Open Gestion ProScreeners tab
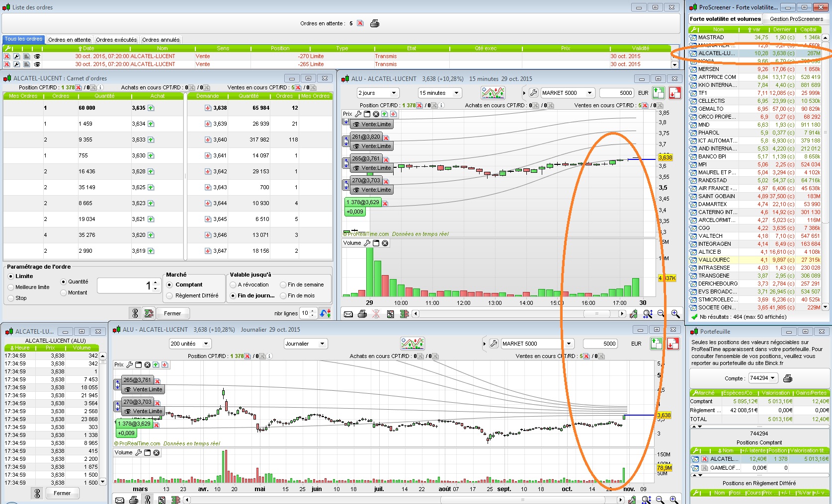Image resolution: width=832 pixels, height=504 pixels. click(x=796, y=19)
